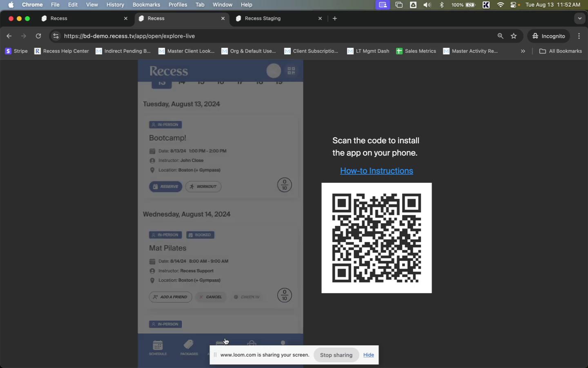Open Master Client Look... bookmark
588x368 pixels.
(x=186, y=51)
